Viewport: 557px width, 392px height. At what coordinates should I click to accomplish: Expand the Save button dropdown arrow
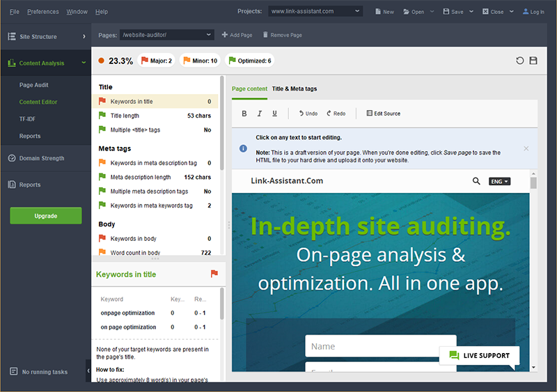point(471,11)
